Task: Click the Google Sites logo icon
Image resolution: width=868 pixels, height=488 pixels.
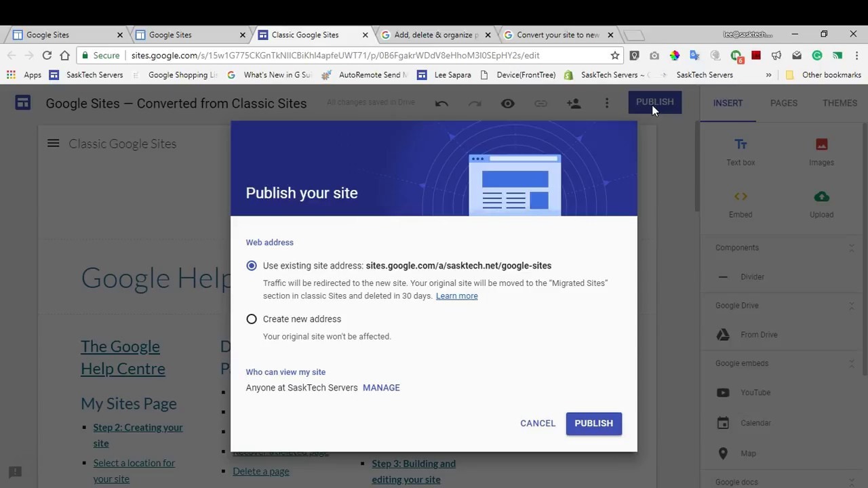Action: [23, 103]
